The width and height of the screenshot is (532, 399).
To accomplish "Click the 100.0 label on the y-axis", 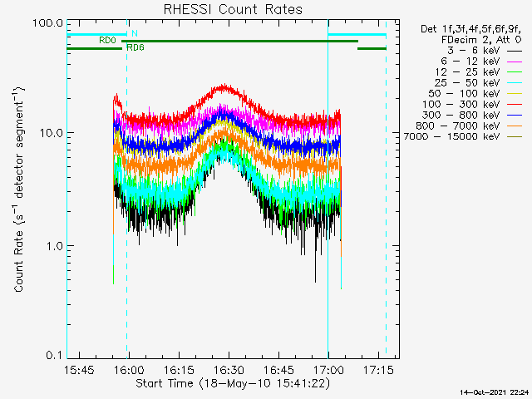I will (48, 22).
